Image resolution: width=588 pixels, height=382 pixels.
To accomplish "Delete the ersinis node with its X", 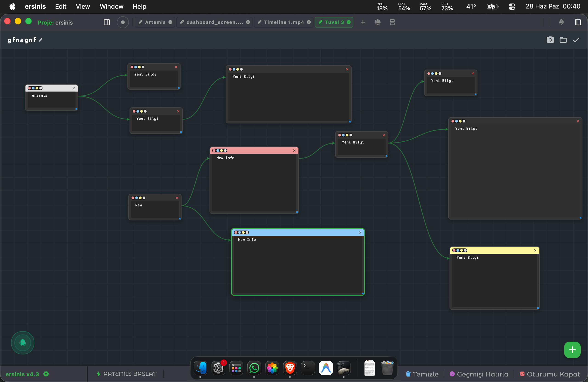I will [74, 88].
